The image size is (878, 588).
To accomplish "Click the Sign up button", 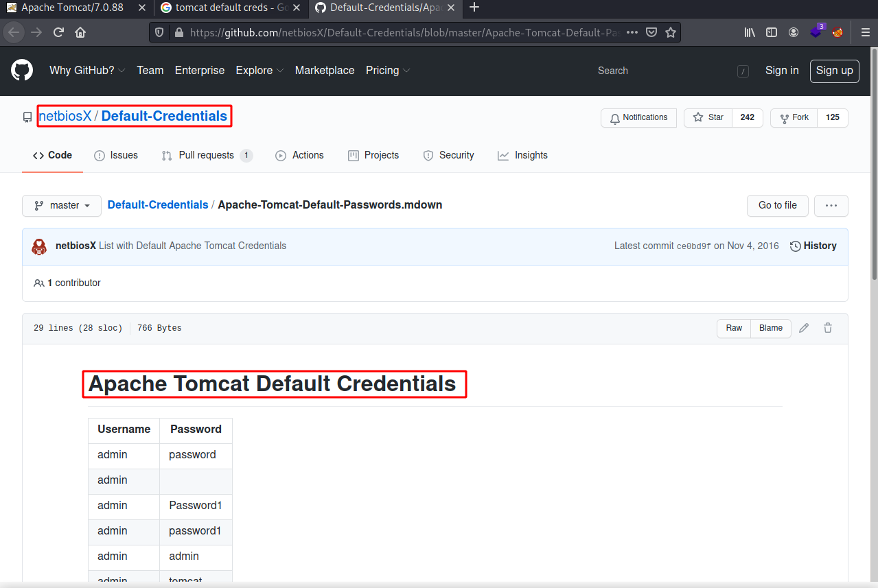I will click(x=835, y=71).
